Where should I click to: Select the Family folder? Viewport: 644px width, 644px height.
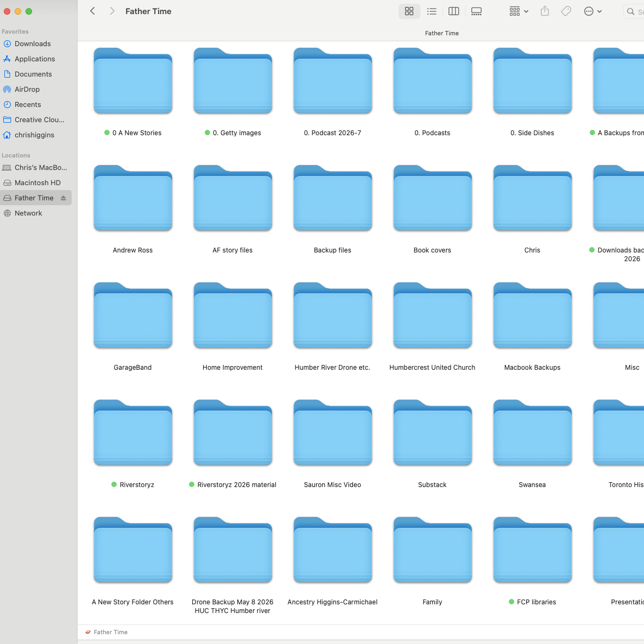point(432,550)
